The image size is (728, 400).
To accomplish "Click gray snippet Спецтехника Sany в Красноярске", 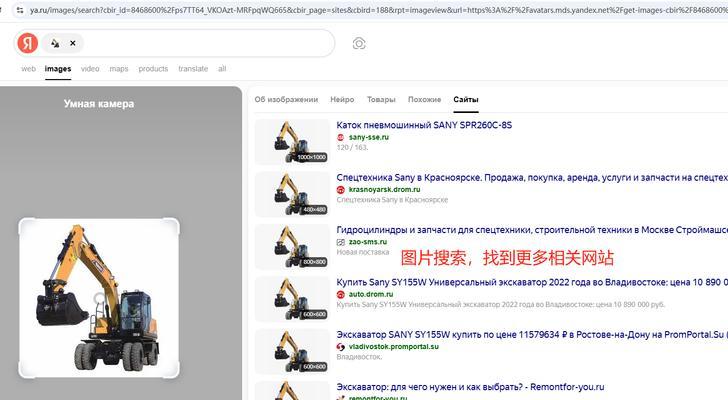I will pyautogui.click(x=392, y=200).
